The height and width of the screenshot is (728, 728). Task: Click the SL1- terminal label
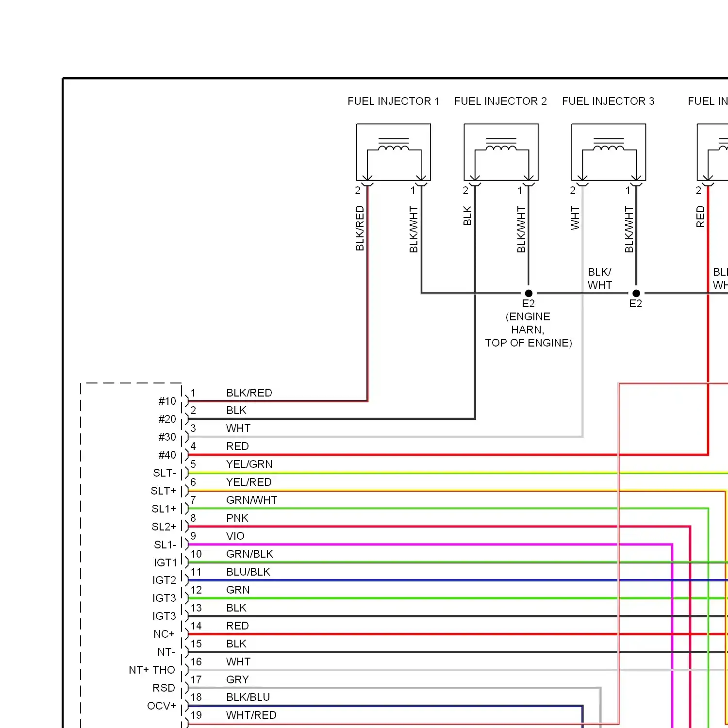click(x=165, y=545)
